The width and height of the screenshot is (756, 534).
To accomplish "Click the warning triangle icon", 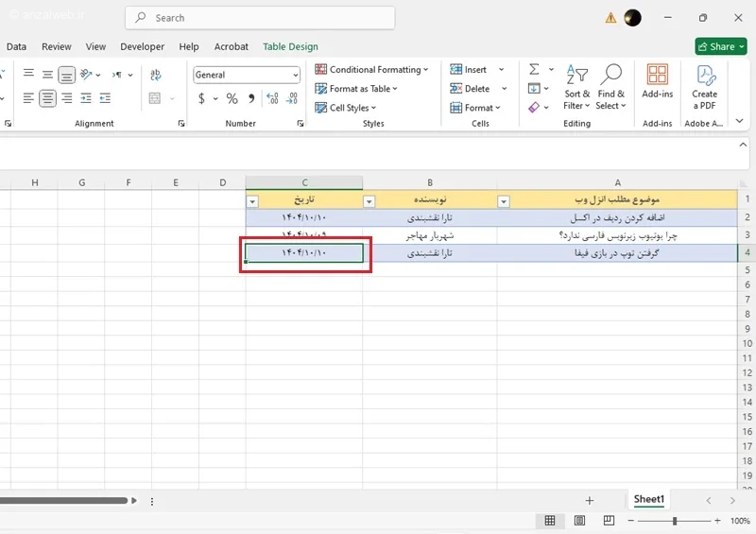I will tap(610, 18).
